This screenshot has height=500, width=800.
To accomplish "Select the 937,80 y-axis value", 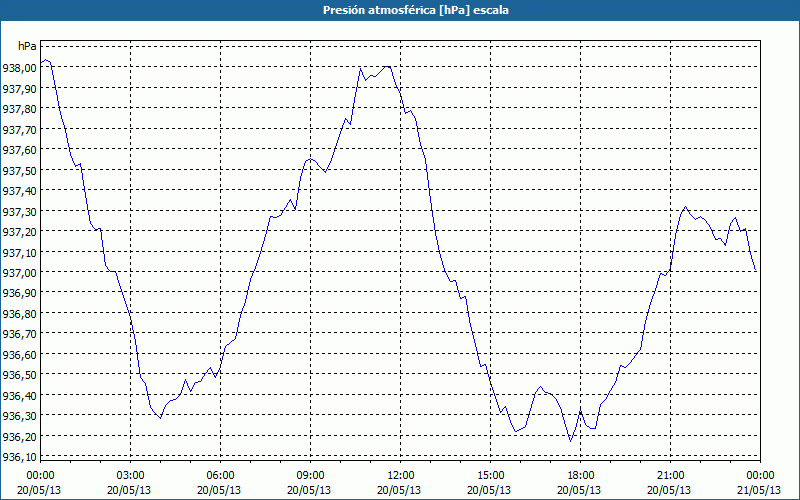I will pos(19,108).
